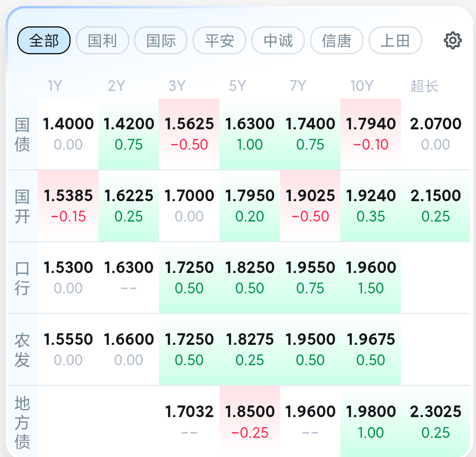Open the settings gear icon

coord(452,41)
